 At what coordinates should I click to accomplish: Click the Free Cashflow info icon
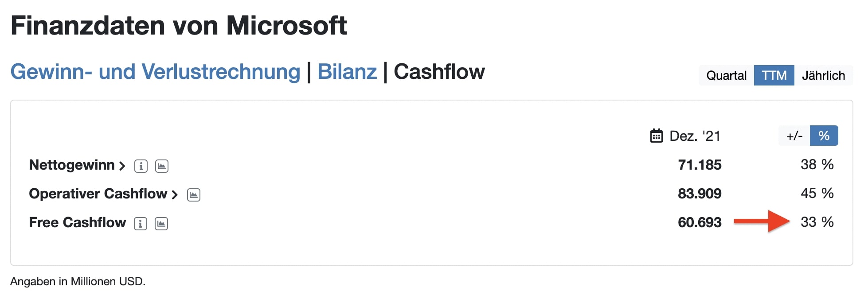[140, 224]
